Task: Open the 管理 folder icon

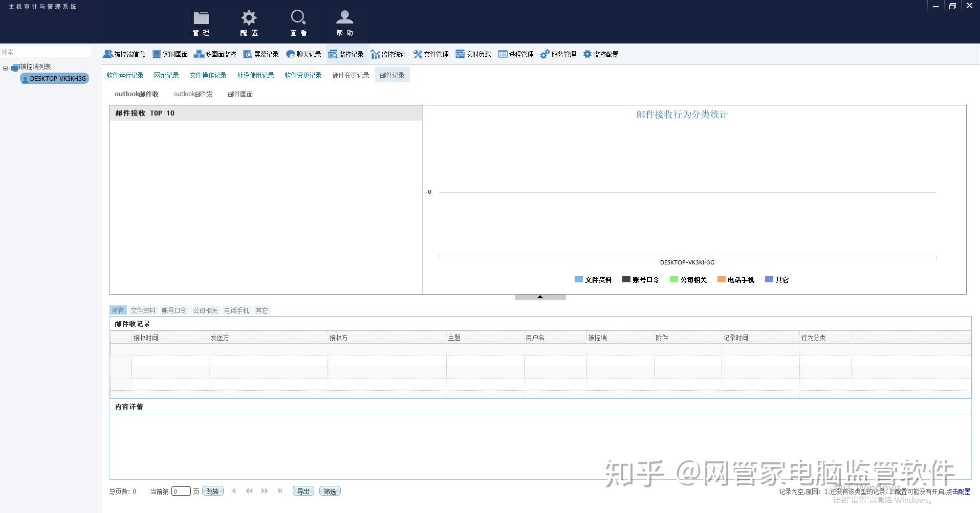Action: coord(201,23)
